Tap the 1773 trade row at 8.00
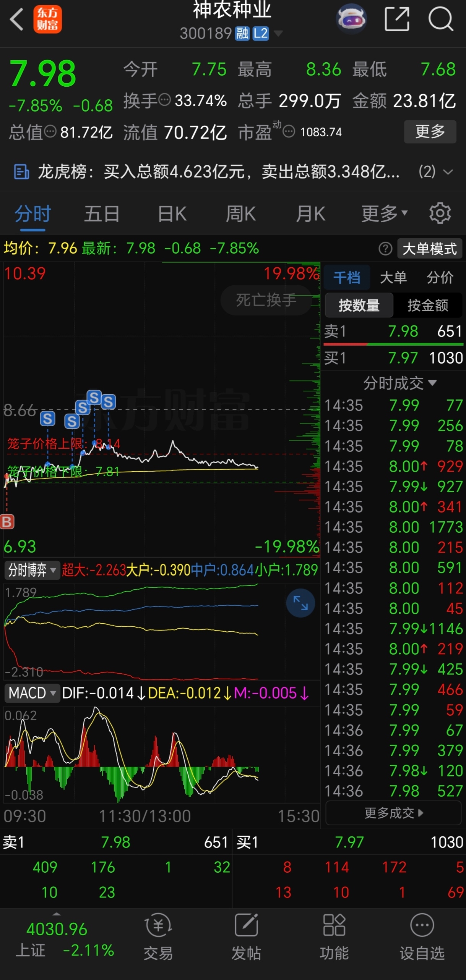Image resolution: width=466 pixels, height=980 pixels. point(393,527)
